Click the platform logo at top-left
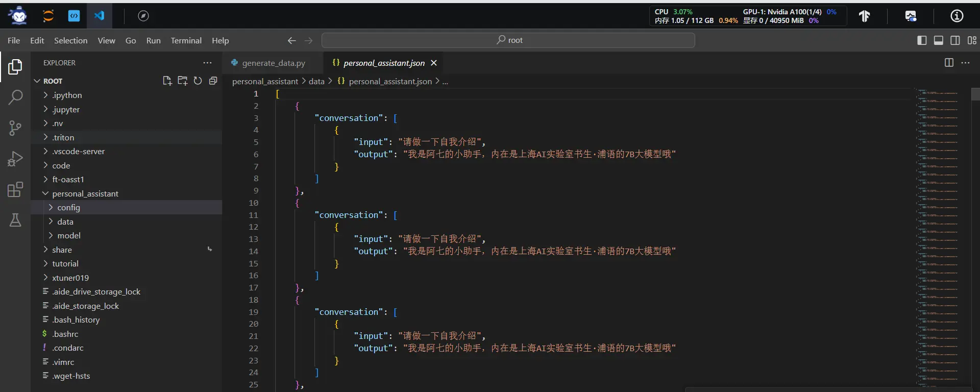The image size is (980, 392). 19,16
